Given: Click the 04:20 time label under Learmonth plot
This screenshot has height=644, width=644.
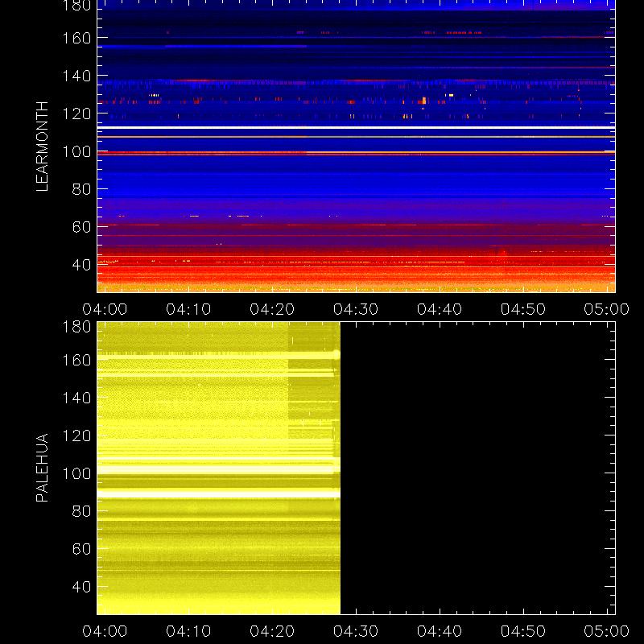Looking at the screenshot, I should tap(272, 309).
